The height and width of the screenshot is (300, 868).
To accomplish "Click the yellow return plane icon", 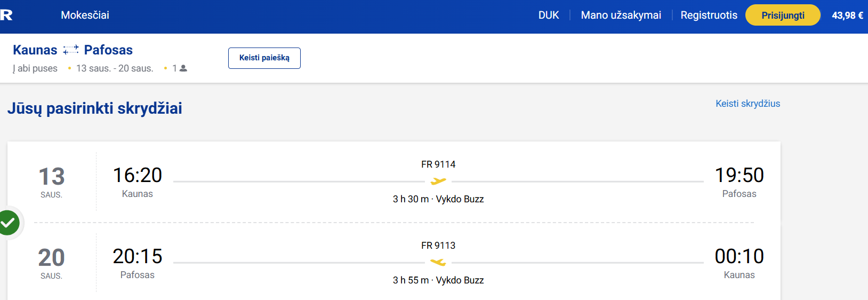I will point(438,263).
